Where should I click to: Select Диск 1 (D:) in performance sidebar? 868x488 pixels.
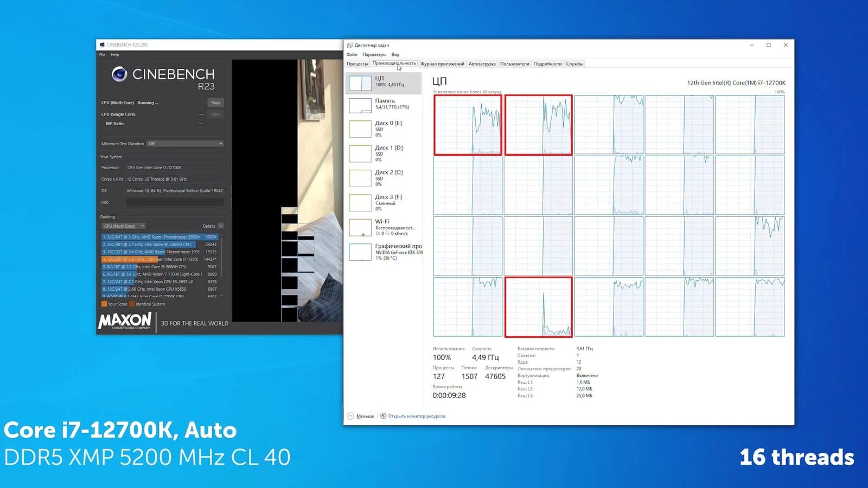click(x=384, y=153)
